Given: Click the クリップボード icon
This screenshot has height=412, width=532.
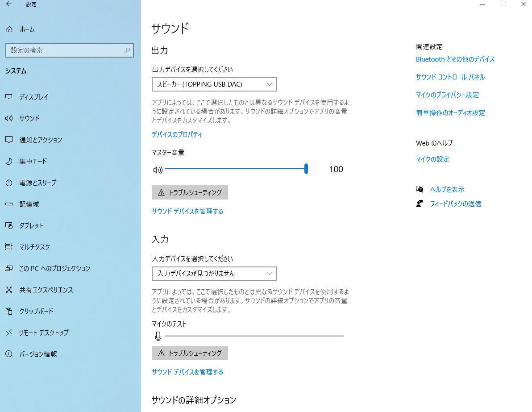Looking at the screenshot, I should [10, 311].
